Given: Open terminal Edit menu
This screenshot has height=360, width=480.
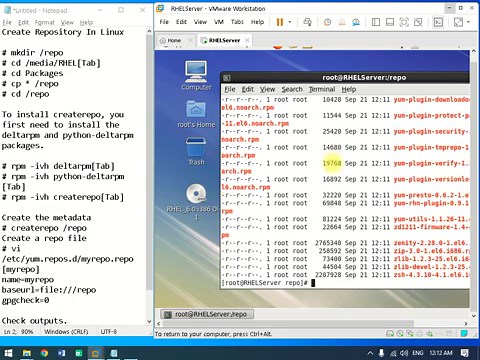Looking at the screenshot, I should click(x=248, y=89).
